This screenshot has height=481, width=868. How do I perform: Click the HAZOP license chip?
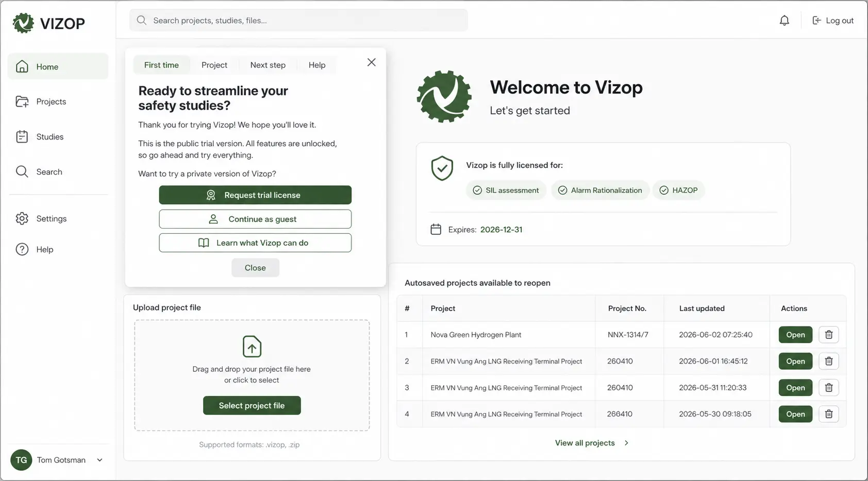(678, 190)
